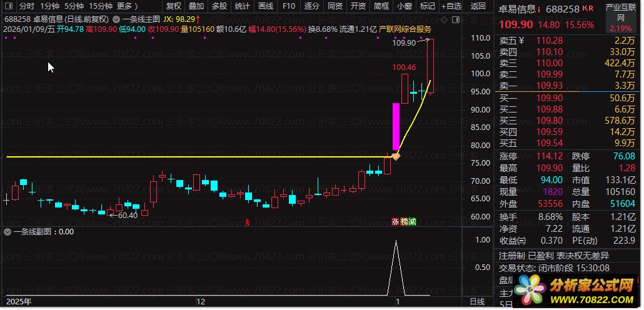The width and height of the screenshot is (644, 310).
Task: Open the 产业互联网 sector box
Action: pyautogui.click(x=621, y=18)
